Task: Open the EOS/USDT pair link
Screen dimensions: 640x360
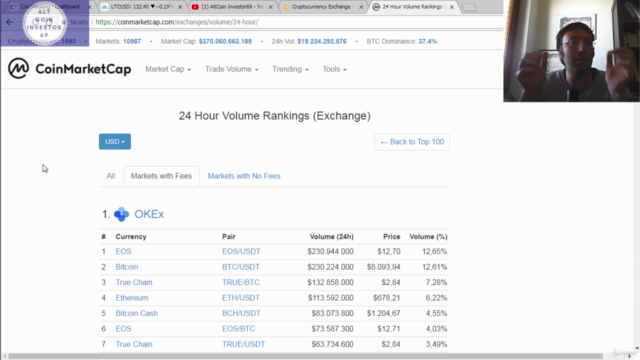Action: tap(241, 251)
